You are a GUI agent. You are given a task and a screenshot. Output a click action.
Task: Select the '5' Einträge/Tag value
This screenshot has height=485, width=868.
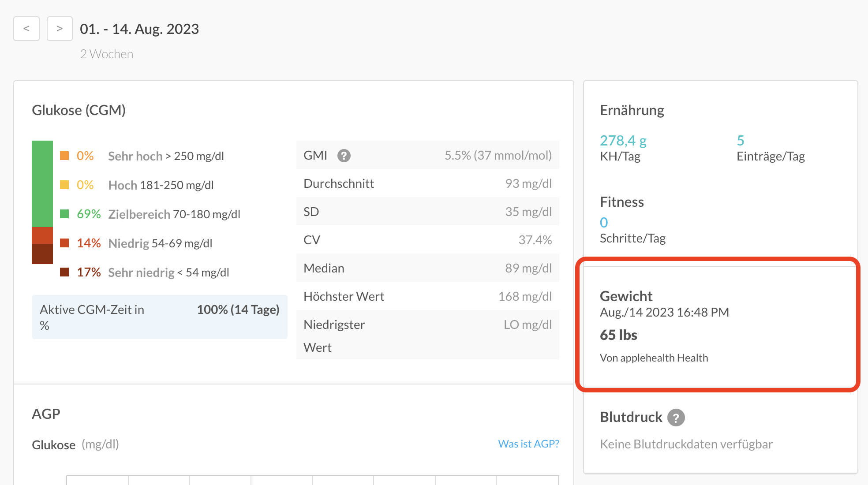click(x=741, y=141)
